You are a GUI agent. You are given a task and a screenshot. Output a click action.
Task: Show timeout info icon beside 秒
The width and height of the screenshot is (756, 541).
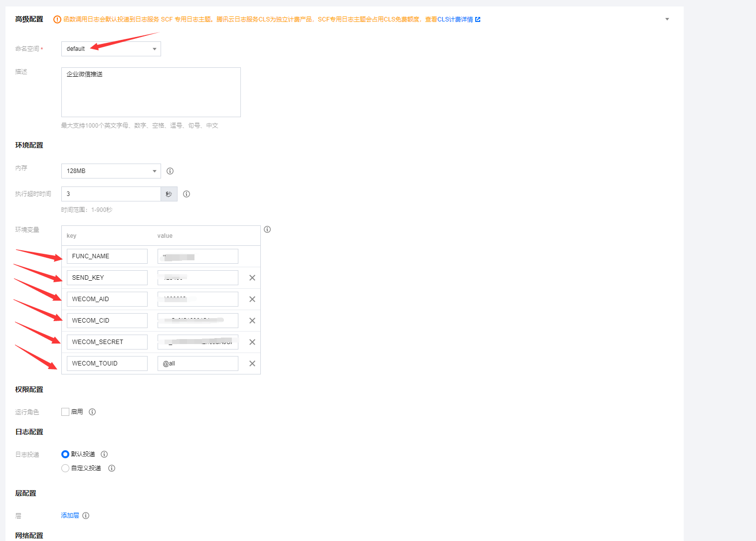tap(187, 194)
